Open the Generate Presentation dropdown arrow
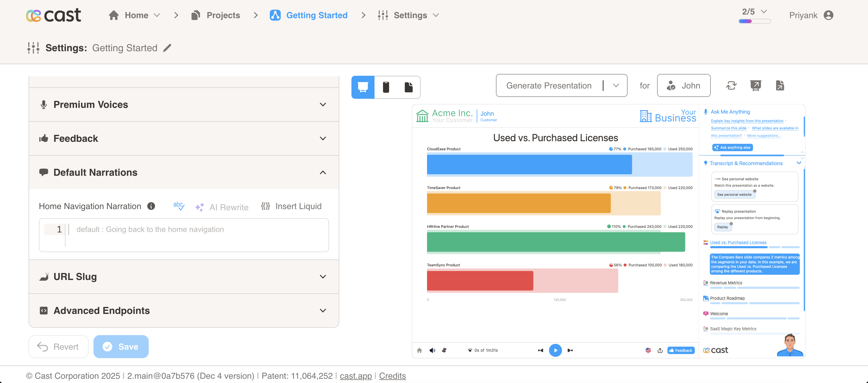This screenshot has height=383, width=868. 616,85
